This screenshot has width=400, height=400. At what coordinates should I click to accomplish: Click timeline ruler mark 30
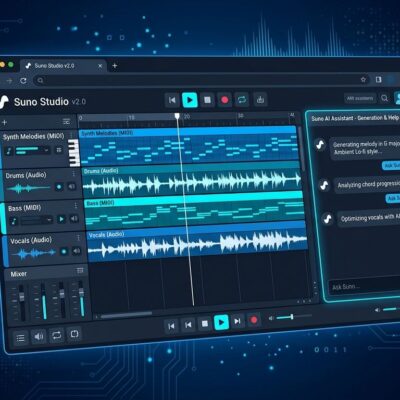(x=241, y=115)
